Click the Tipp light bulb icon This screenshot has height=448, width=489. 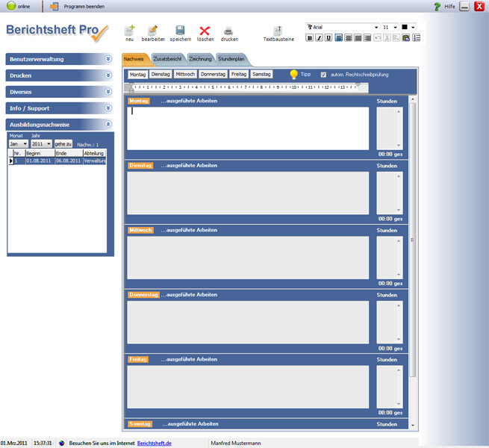coord(294,74)
